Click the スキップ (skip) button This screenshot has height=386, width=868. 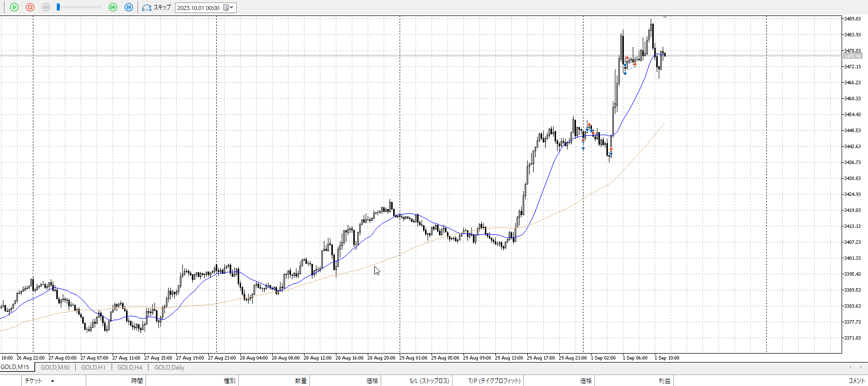[156, 7]
